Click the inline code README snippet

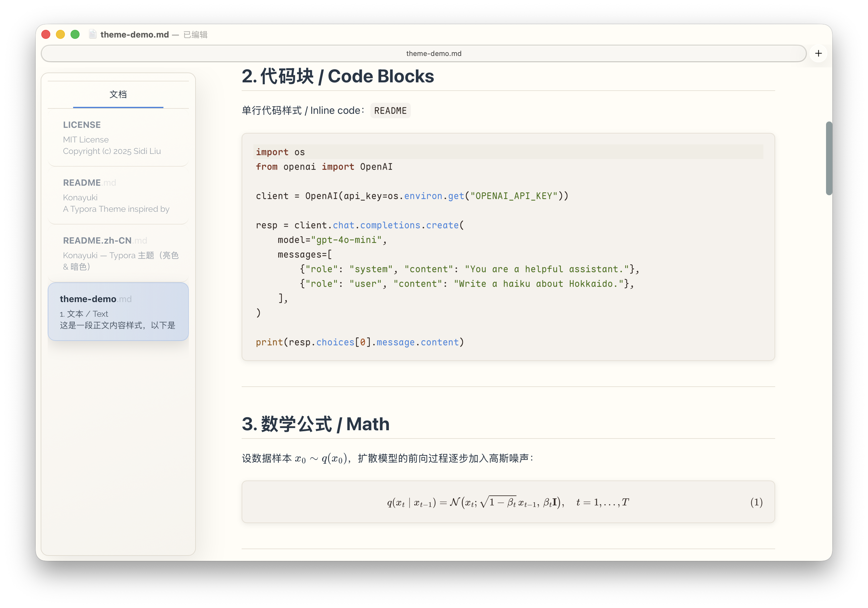coord(390,111)
